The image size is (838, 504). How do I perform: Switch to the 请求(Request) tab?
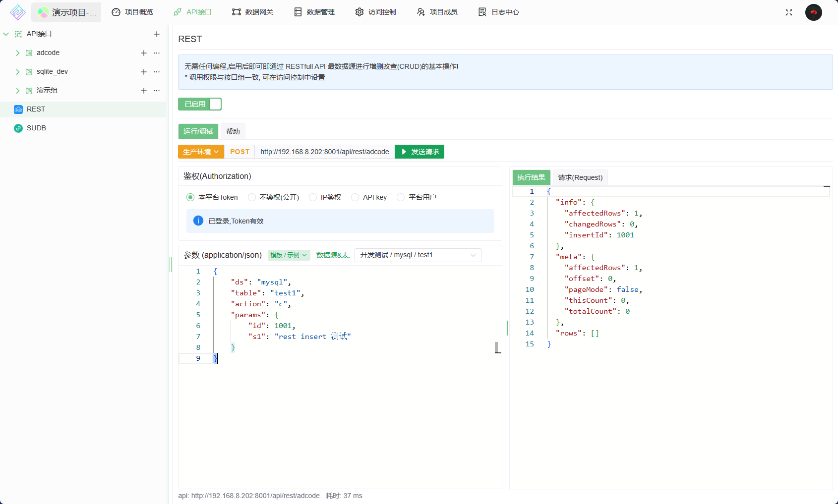coord(580,177)
